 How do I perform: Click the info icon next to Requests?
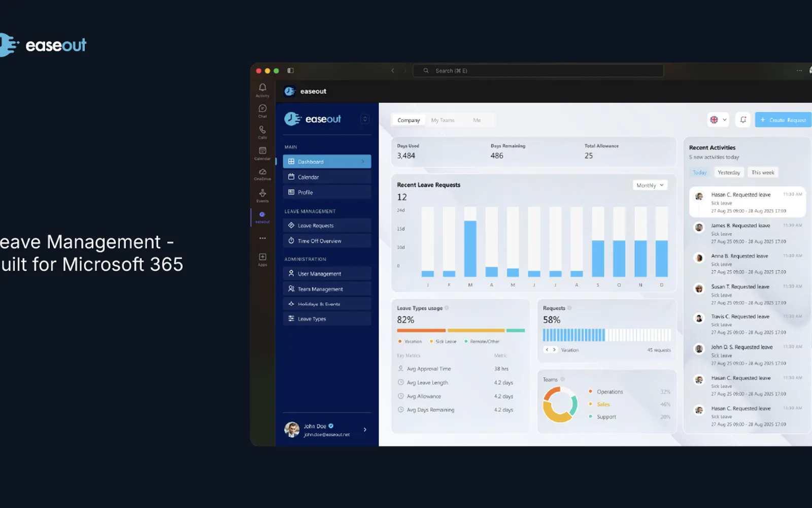[569, 308]
